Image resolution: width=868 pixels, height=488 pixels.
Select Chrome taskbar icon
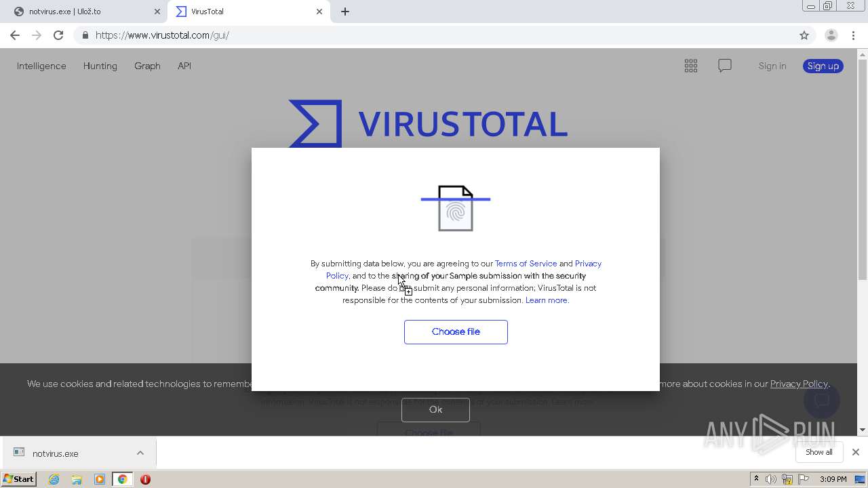click(122, 479)
